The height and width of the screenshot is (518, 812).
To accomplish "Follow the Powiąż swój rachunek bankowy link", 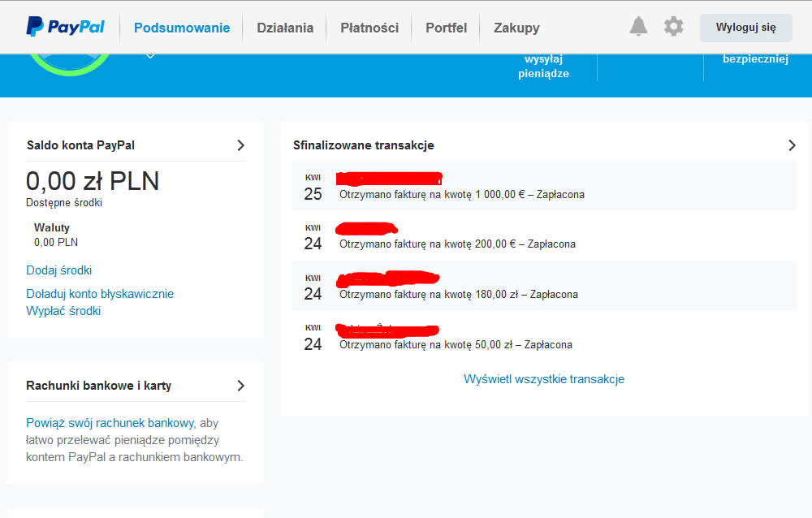I will tap(110, 423).
